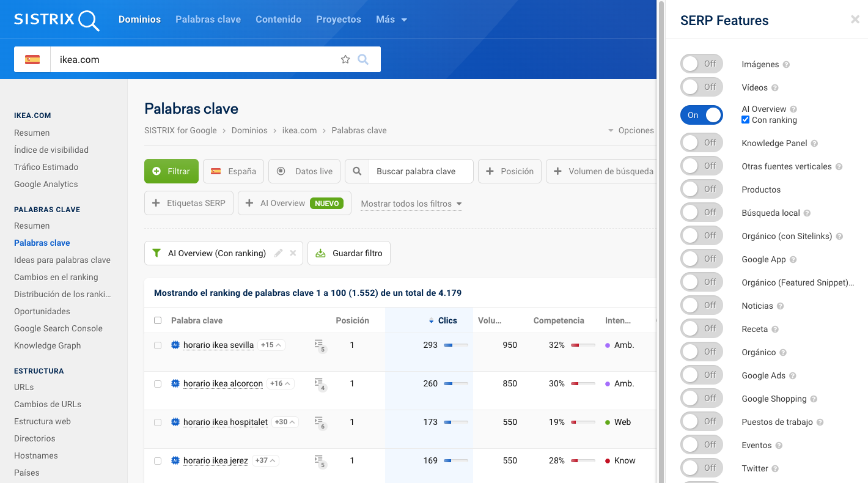Go to Proyectos in top navigation
The image size is (868, 483).
click(339, 20)
